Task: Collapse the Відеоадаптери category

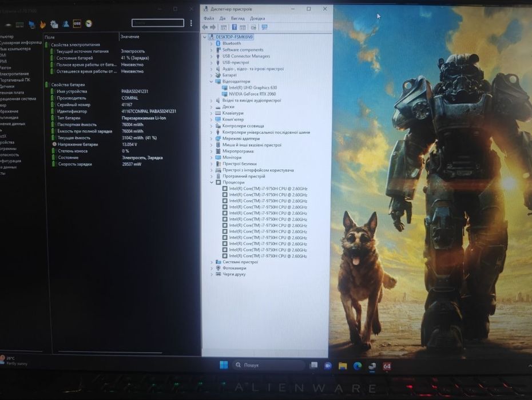Action: coord(212,81)
